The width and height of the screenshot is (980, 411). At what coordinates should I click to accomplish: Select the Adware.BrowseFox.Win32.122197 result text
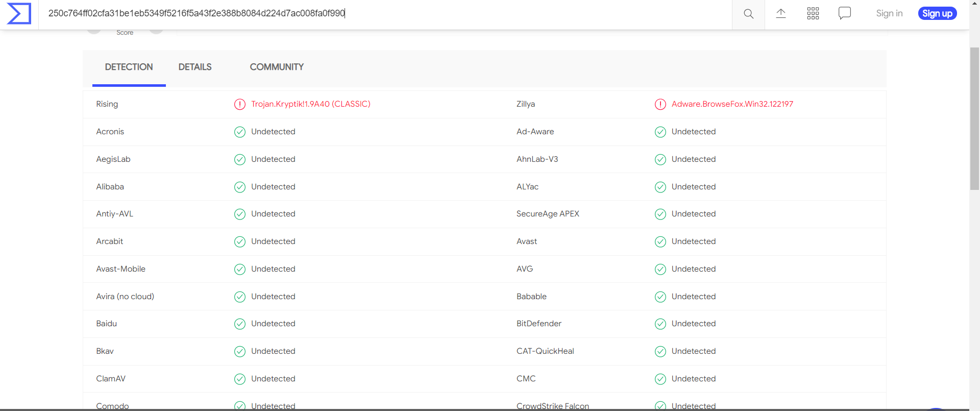[732, 104]
